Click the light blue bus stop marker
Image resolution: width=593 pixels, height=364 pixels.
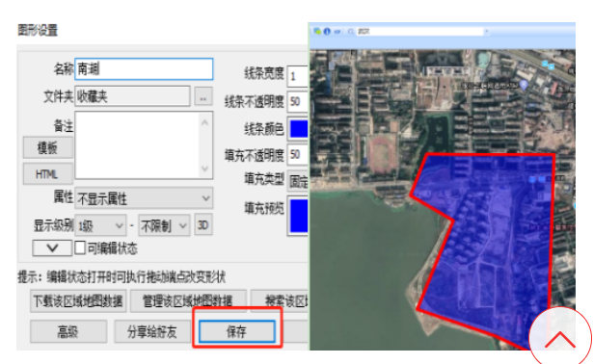(548, 65)
